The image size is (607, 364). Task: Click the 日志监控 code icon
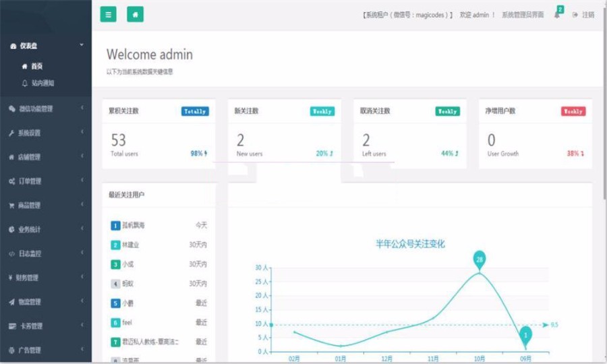coord(11,253)
